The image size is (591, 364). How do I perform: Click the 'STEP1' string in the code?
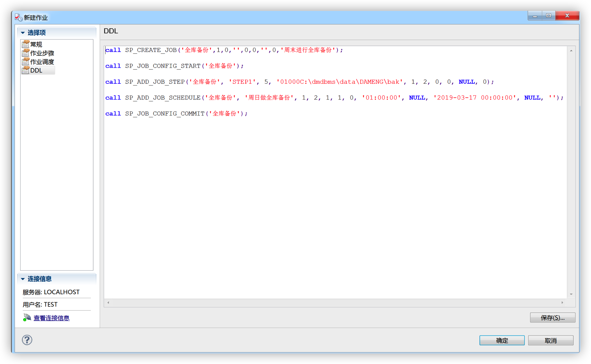point(242,82)
